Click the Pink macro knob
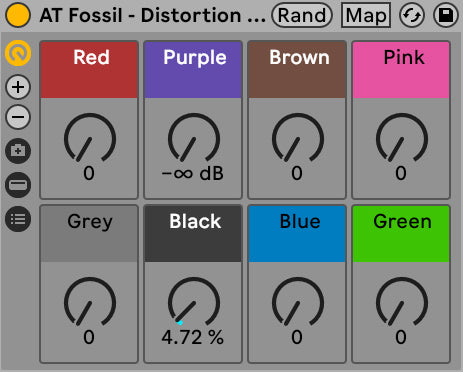Image resolution: width=463 pixels, height=372 pixels. coord(402,138)
